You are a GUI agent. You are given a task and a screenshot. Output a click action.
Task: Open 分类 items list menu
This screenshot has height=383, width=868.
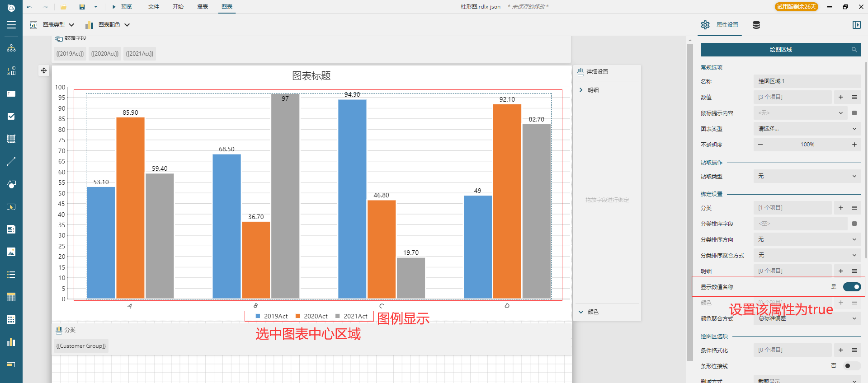click(854, 208)
